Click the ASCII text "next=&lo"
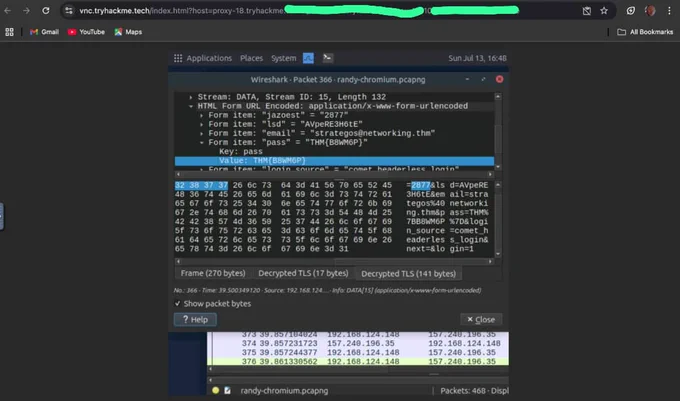 pyautogui.click(x=425, y=249)
